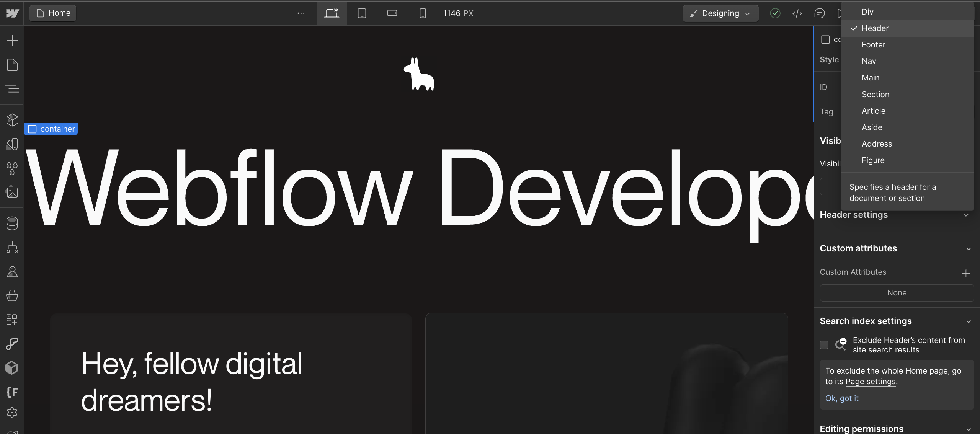Open the Assets panel
This screenshot has height=434, width=980.
12,192
